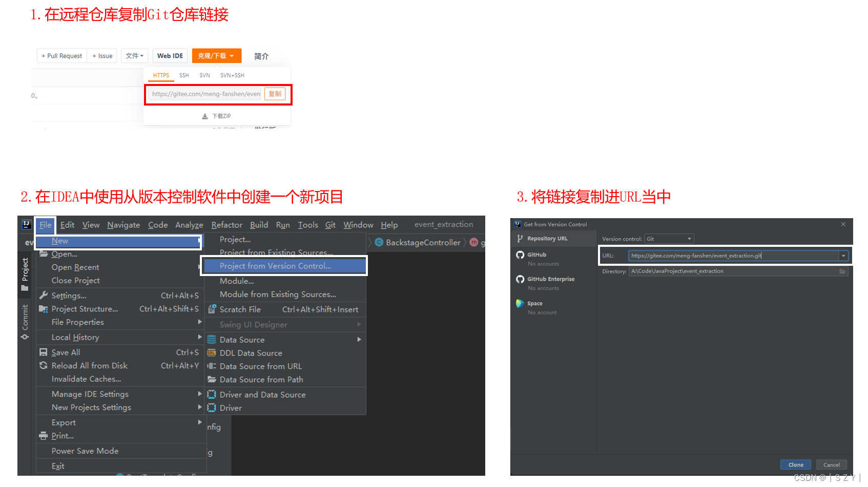This screenshot has width=868, height=487.
Task: Open the 文件 dropdown on Gitee
Action: [135, 56]
